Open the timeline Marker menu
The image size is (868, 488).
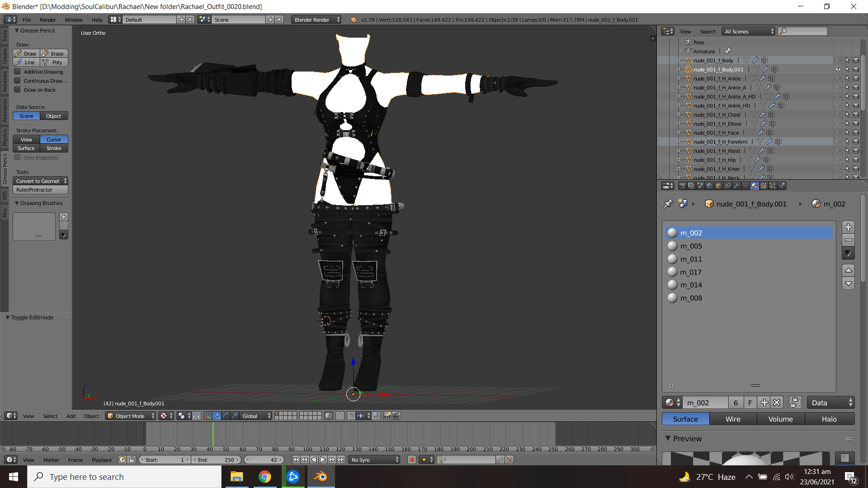[51, 460]
